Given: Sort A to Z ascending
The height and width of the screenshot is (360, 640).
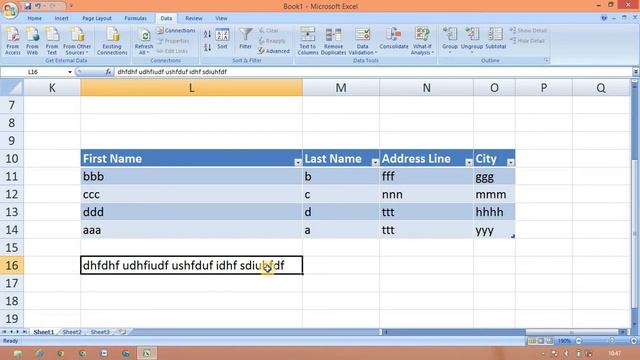Looking at the screenshot, I should click(207, 34).
